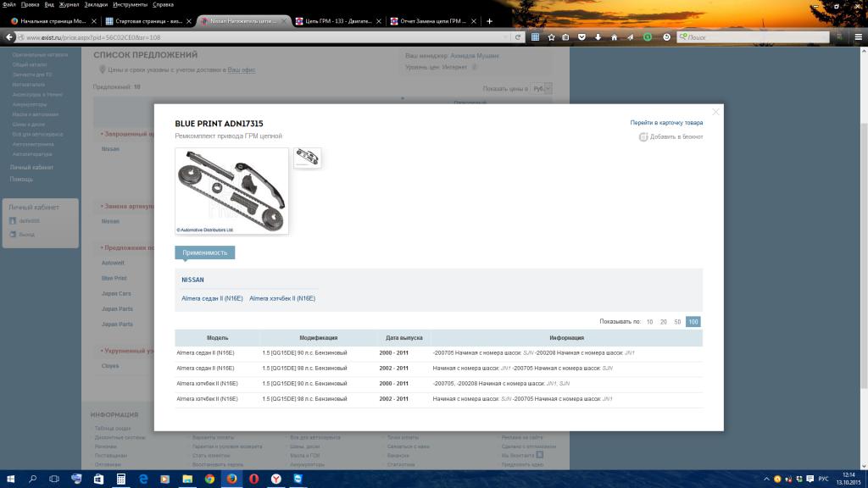Viewport: 868px width, 488px height.
Task: Go back with the browser back arrow
Action: [8, 37]
